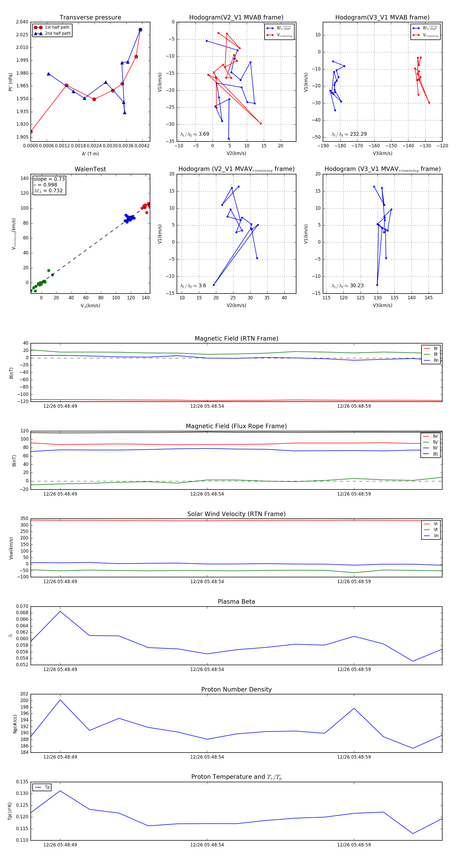Click the 'Hodogram(V3_V1 MVAB frame)' title
The width and height of the screenshot is (473, 868).
tap(382, 18)
